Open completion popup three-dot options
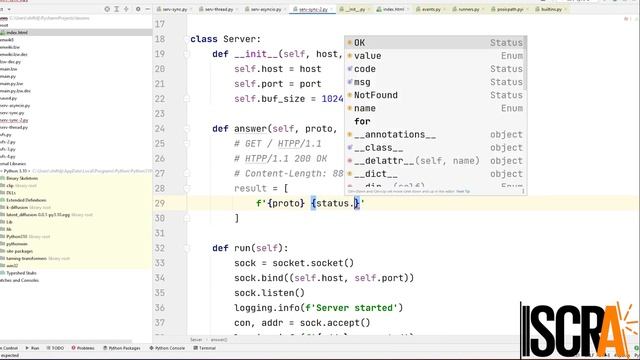 tap(523, 191)
